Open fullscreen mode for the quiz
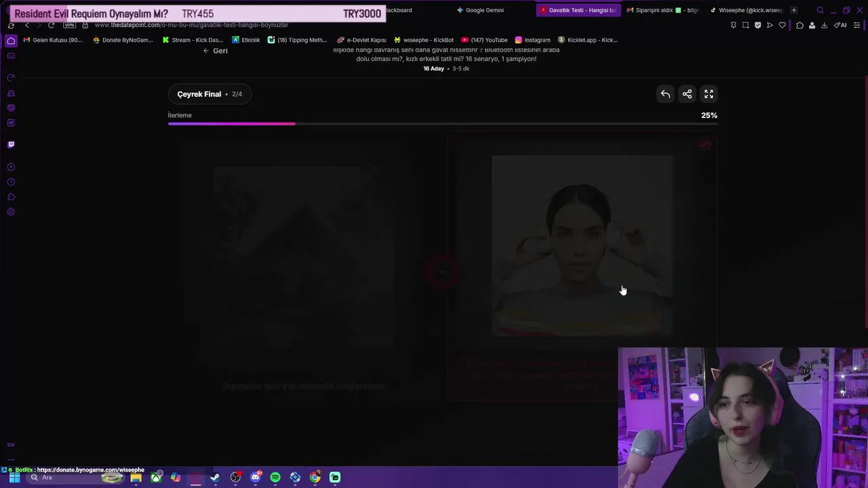This screenshot has height=488, width=868. coord(709,94)
